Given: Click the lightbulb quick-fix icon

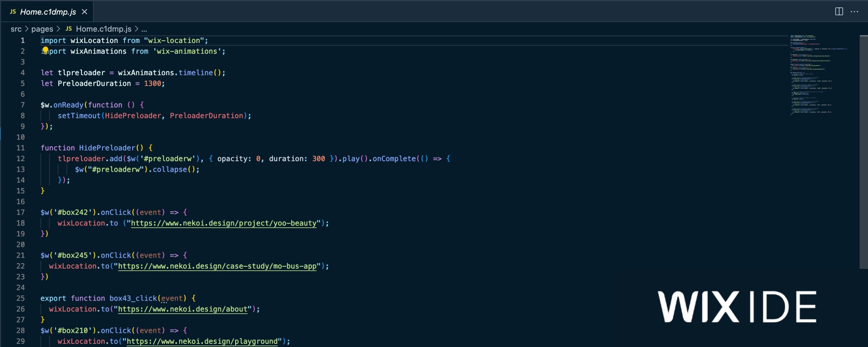Looking at the screenshot, I should [45, 50].
